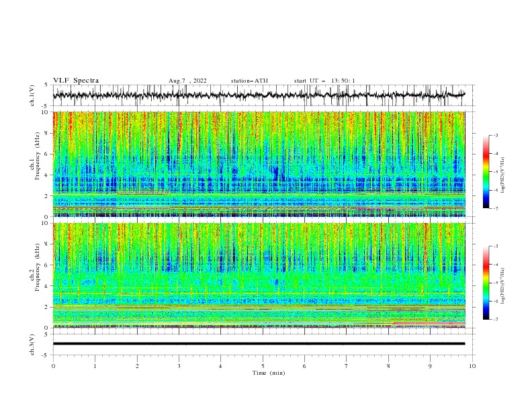This screenshot has height=411, width=532.
Task: Click the time axis tick label '7'
Action: 347,366
